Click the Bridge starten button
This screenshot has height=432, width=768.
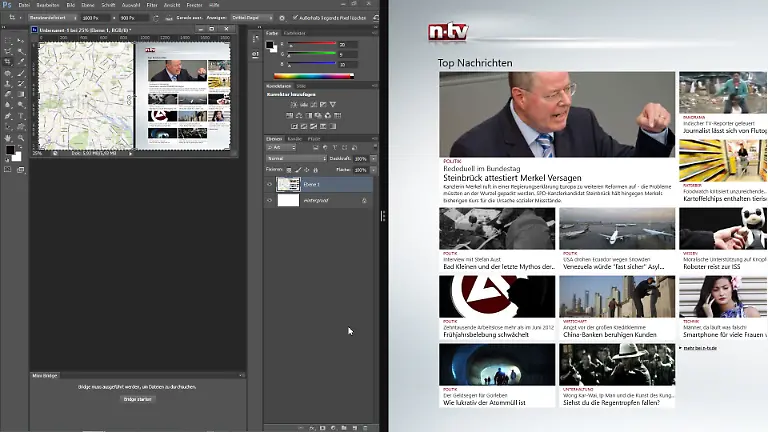coord(138,399)
